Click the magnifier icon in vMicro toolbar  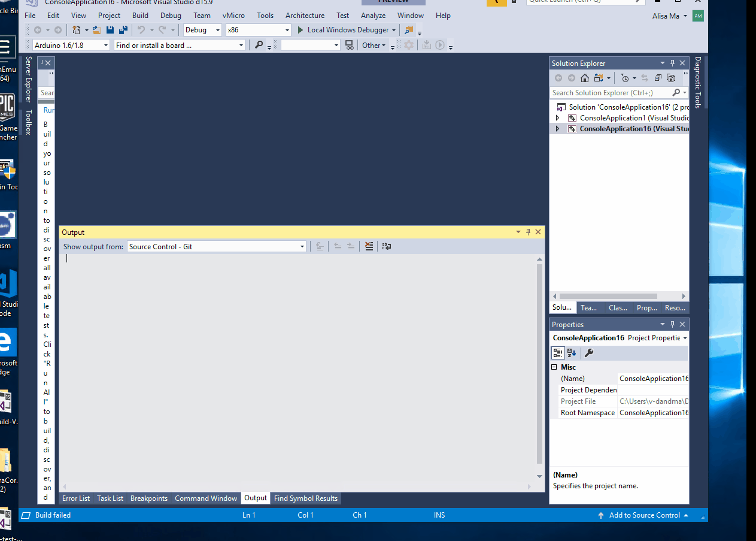pos(259,45)
